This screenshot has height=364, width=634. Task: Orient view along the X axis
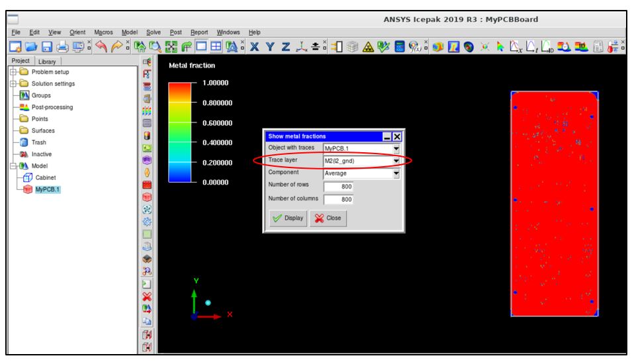pos(254,46)
